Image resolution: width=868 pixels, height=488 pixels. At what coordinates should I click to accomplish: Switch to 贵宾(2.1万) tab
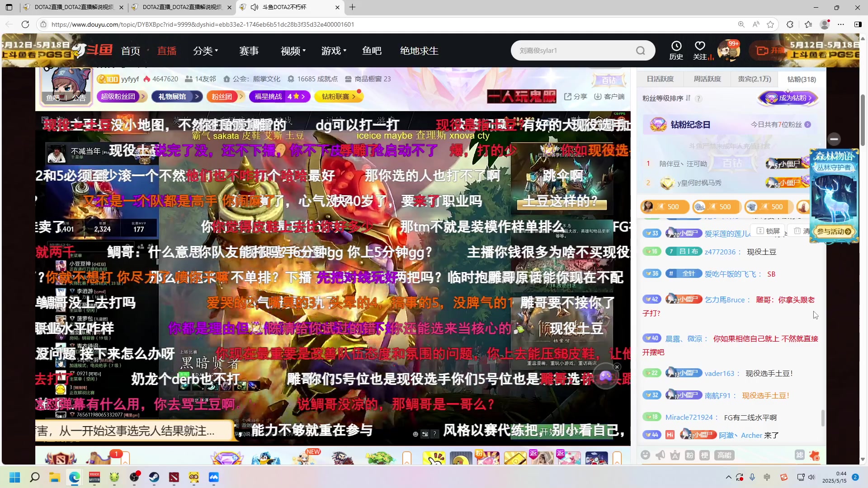(755, 79)
